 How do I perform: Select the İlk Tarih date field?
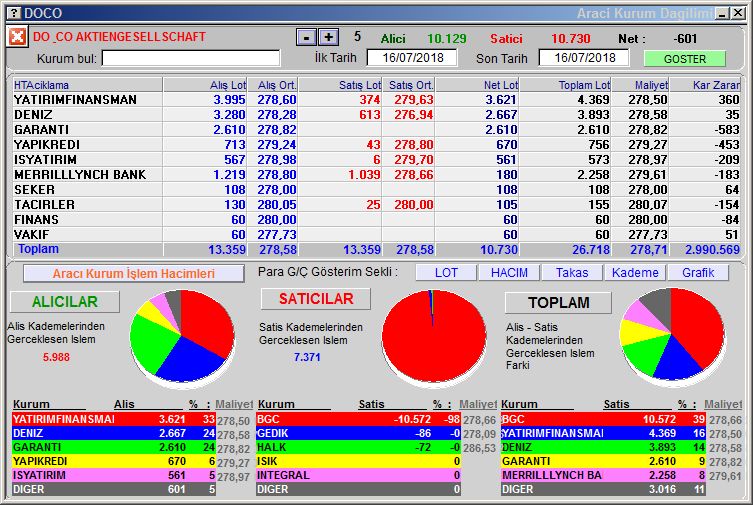[x=412, y=58]
